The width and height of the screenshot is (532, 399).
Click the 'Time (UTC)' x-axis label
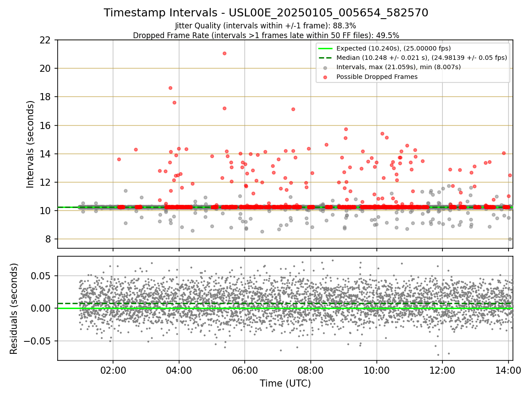(285, 383)
